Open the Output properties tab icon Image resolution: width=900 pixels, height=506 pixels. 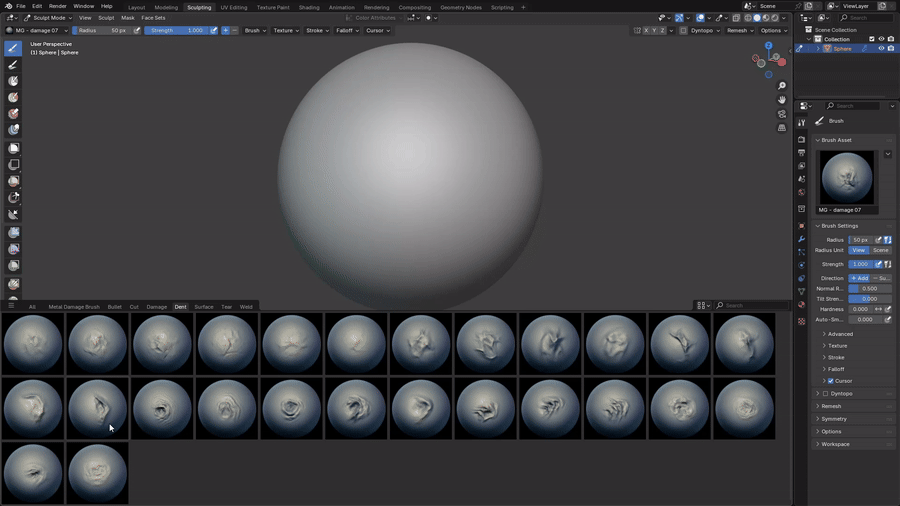pos(801,153)
